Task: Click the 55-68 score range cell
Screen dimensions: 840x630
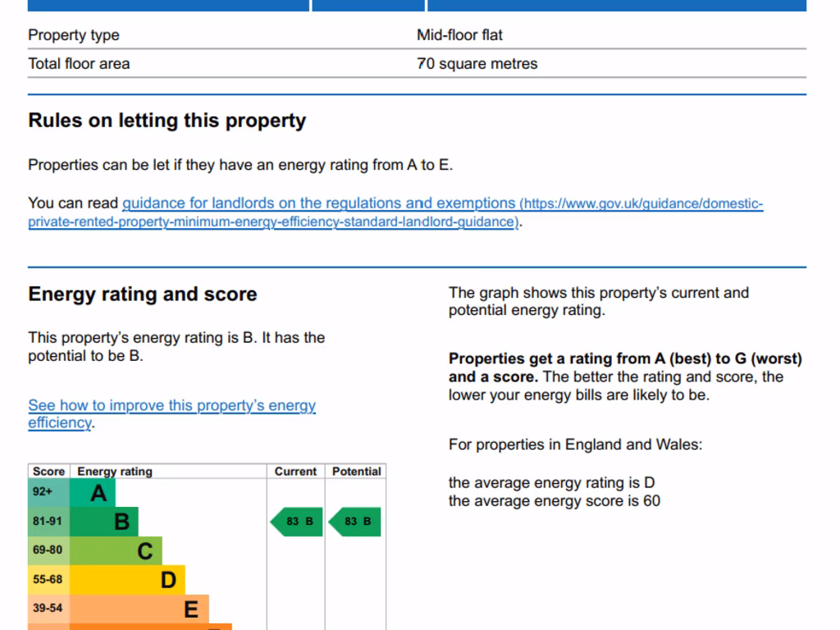Action: pyautogui.click(x=48, y=580)
